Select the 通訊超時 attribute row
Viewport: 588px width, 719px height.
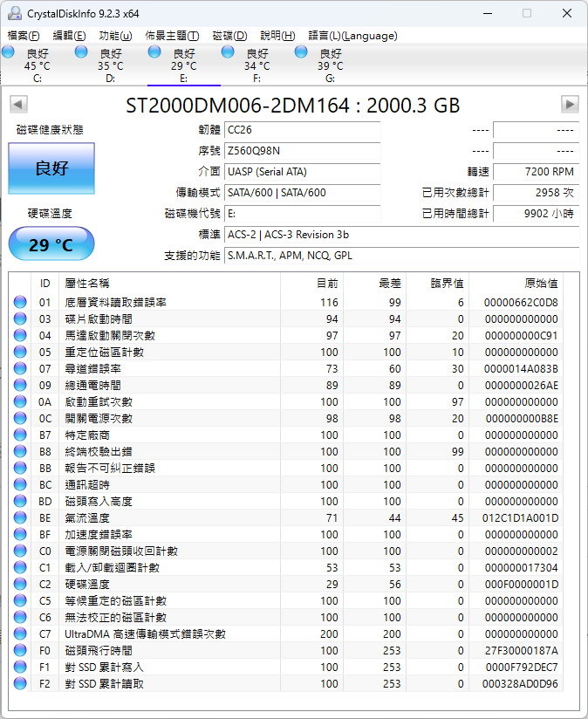[x=286, y=484]
